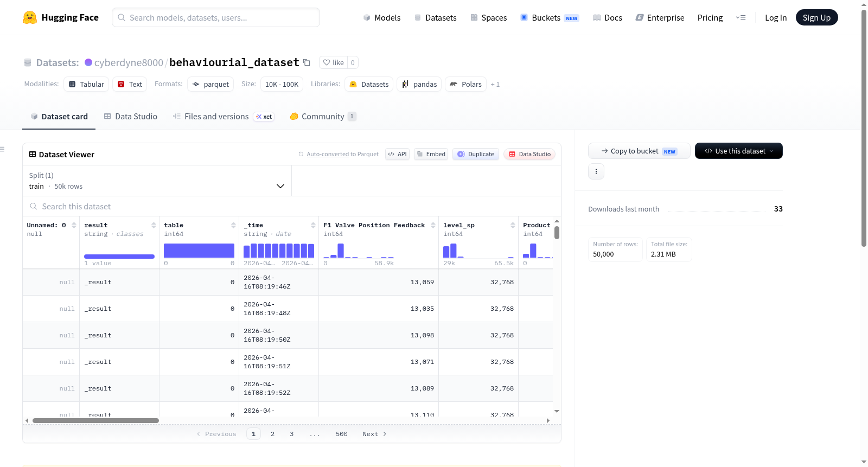The width and height of the screenshot is (868, 467).
Task: Click the sort arrows on the level_sp column
Action: (513, 225)
